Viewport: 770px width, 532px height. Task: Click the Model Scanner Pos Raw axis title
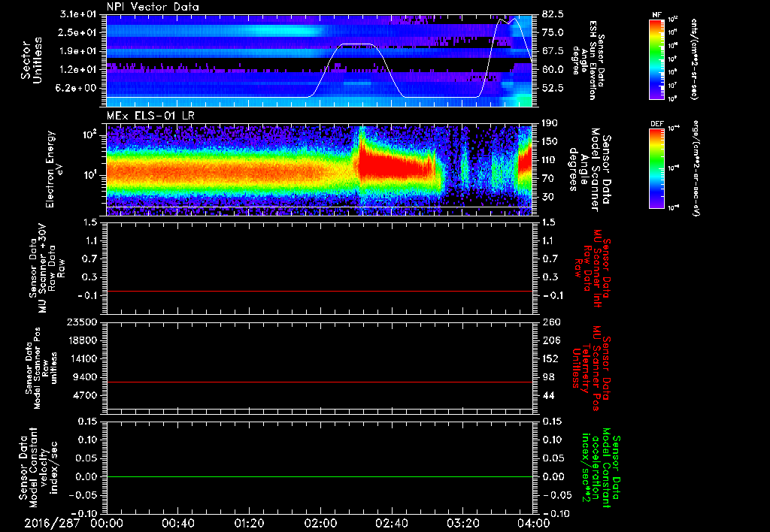click(x=42, y=368)
